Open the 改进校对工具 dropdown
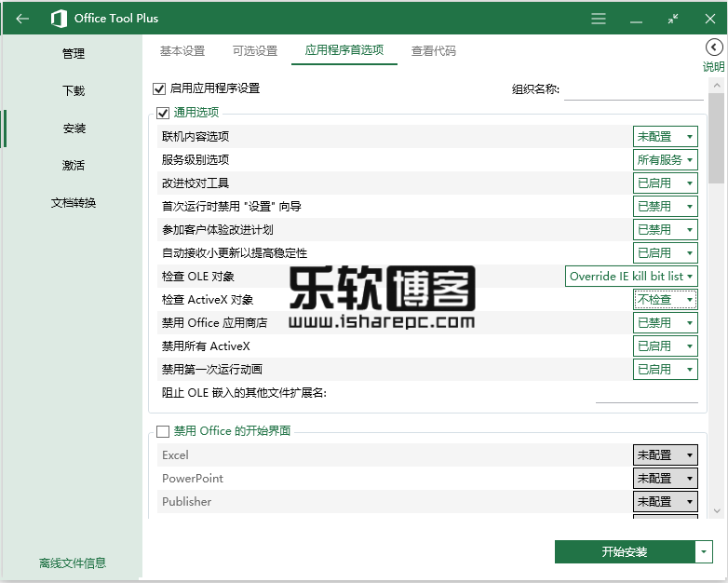 [x=666, y=183]
